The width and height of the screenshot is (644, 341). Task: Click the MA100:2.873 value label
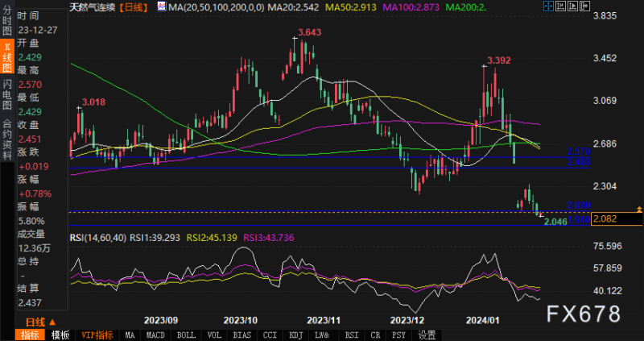[412, 6]
